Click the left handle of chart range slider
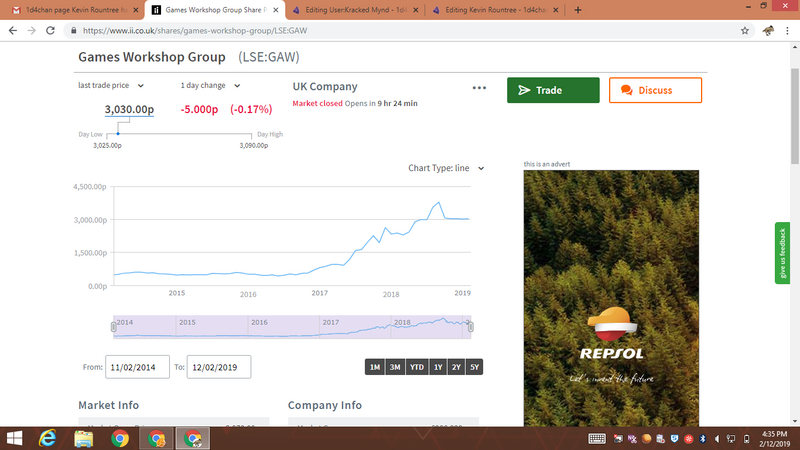 click(x=113, y=327)
